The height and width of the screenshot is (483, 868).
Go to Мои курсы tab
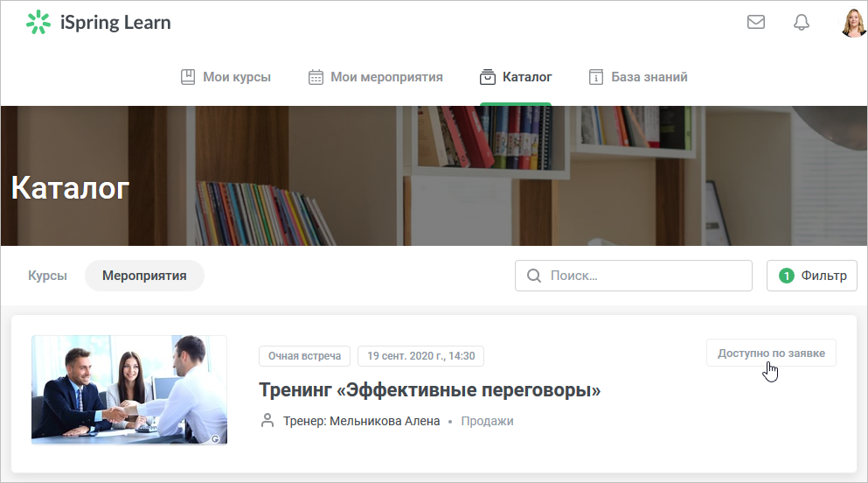226,77
